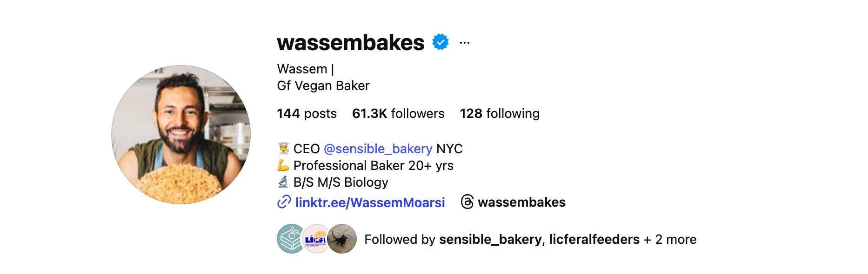Expand the '+ 2 more' followers
The image size is (868, 274).
pyautogui.click(x=670, y=240)
